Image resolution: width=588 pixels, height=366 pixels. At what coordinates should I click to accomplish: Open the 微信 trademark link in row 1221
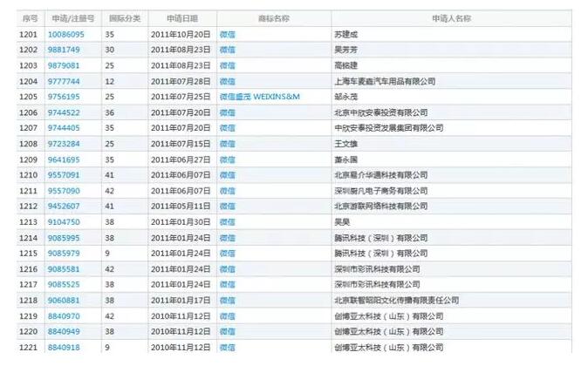pos(228,348)
